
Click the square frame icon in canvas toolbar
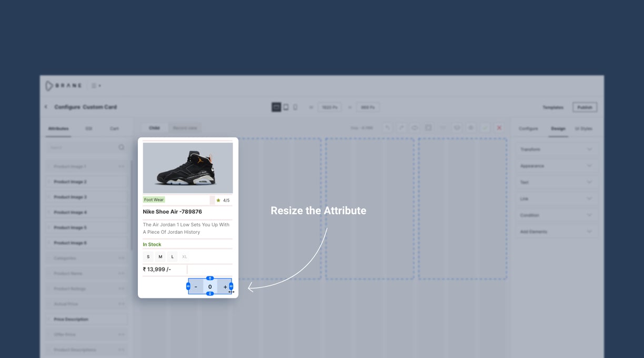click(x=428, y=128)
